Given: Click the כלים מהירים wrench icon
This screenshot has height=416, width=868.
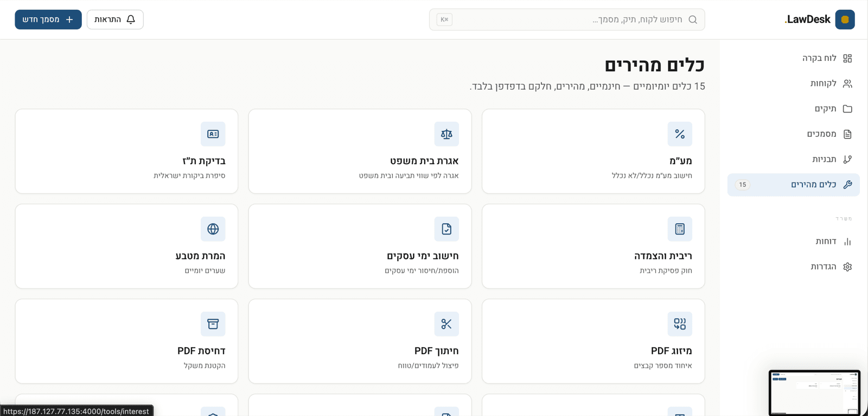Looking at the screenshot, I should pos(847,185).
